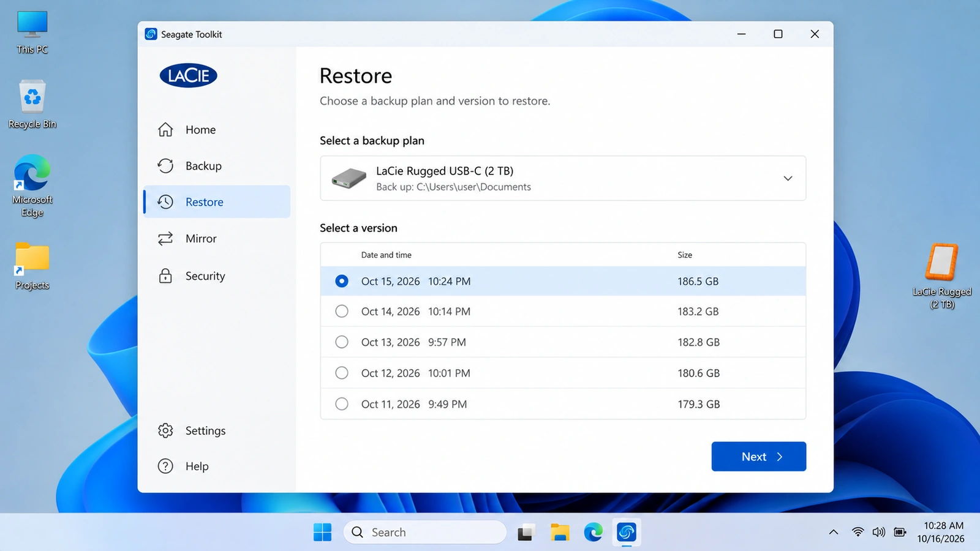Viewport: 980px width, 551px height.
Task: Click the taskbar Search box
Action: [x=425, y=532]
